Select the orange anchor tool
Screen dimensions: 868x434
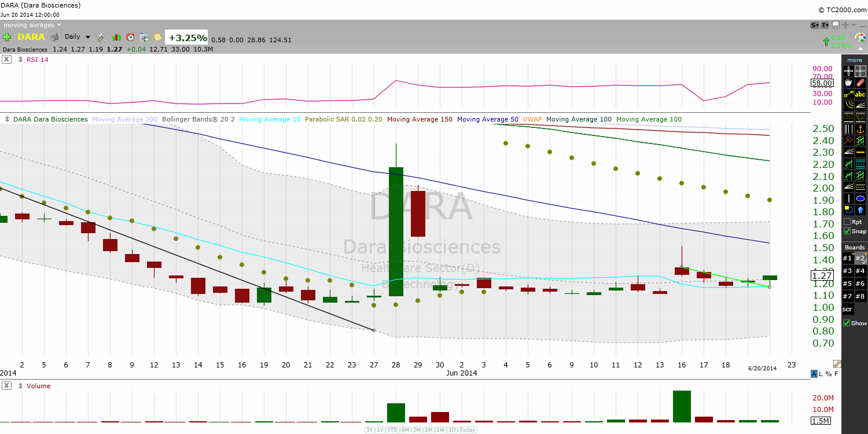pyautogui.click(x=860, y=129)
